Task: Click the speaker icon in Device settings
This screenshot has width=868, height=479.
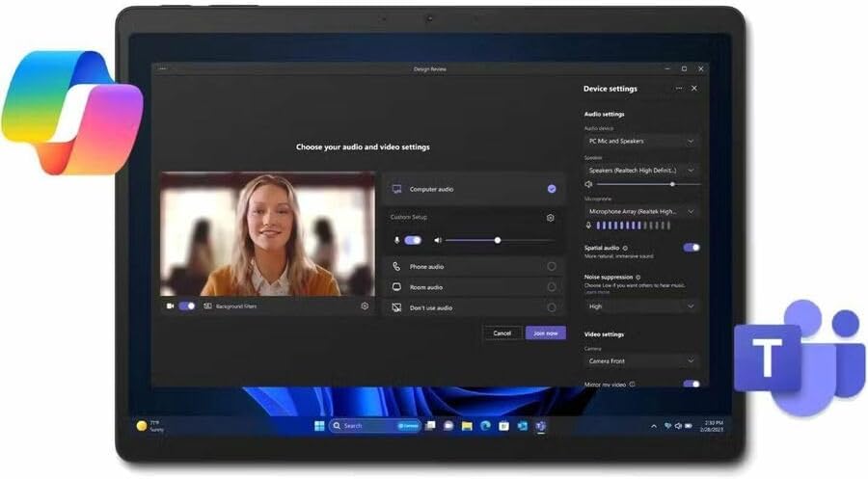Action: tap(589, 184)
